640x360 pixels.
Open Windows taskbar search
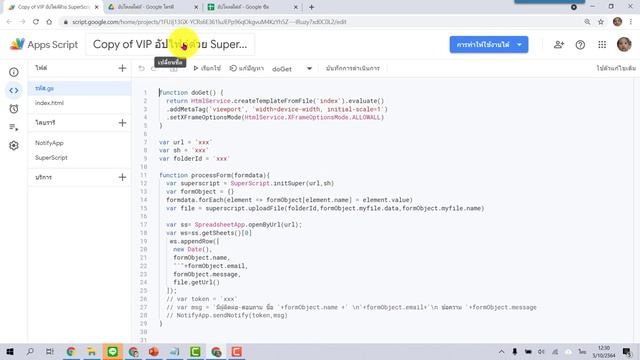(x=30, y=351)
